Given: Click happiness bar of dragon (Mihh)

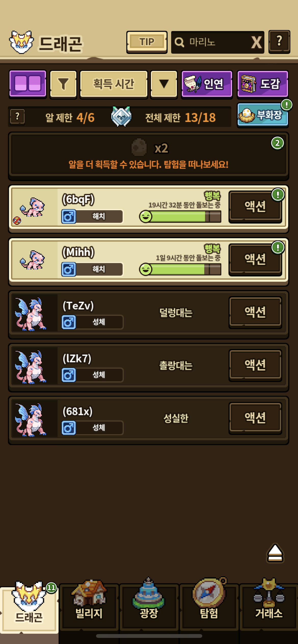Looking at the screenshot, I should (x=180, y=269).
